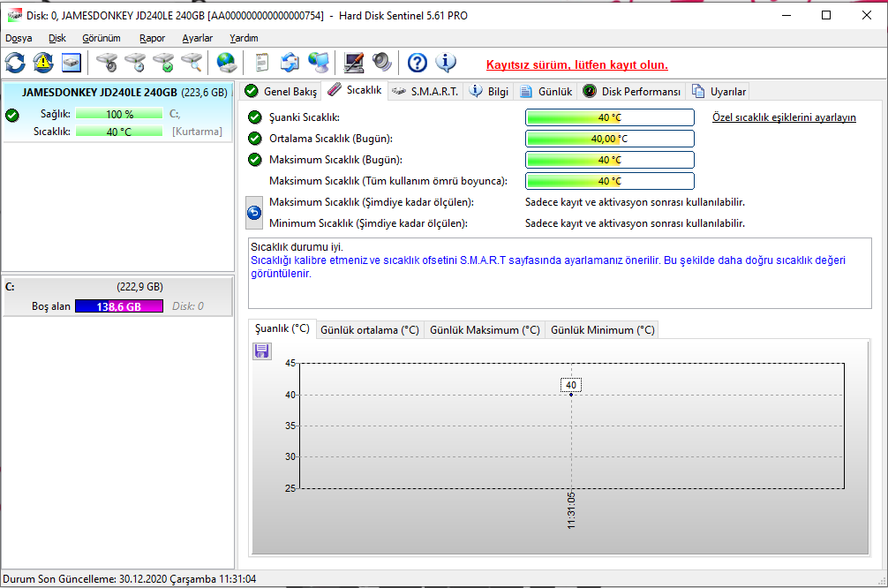Switch to the Disk Performansı tab
888x588 pixels.
point(631,91)
